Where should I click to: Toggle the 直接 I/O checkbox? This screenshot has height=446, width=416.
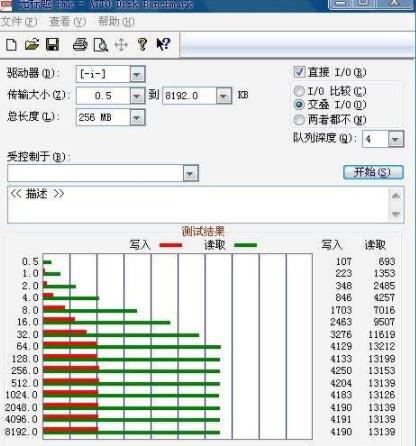pyautogui.click(x=299, y=72)
